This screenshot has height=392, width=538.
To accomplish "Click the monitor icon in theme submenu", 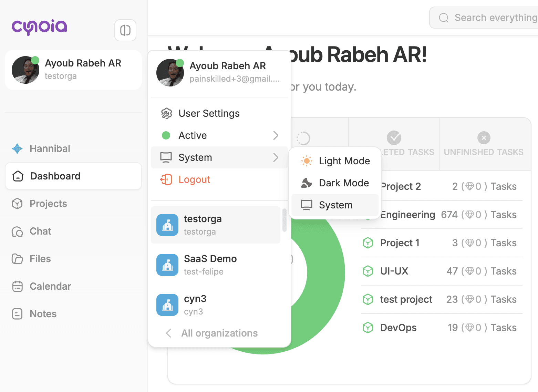I will (307, 205).
